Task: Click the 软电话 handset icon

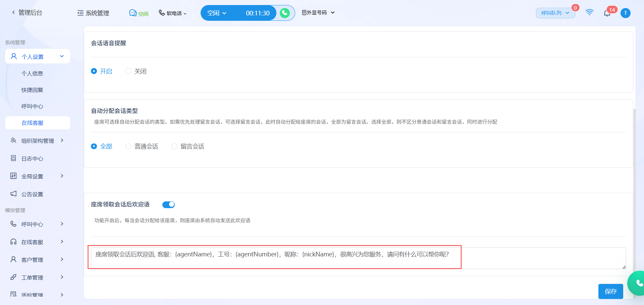Action: tap(162, 13)
